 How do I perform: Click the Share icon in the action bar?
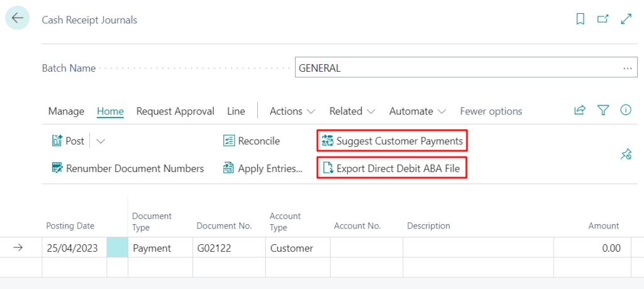click(x=579, y=110)
